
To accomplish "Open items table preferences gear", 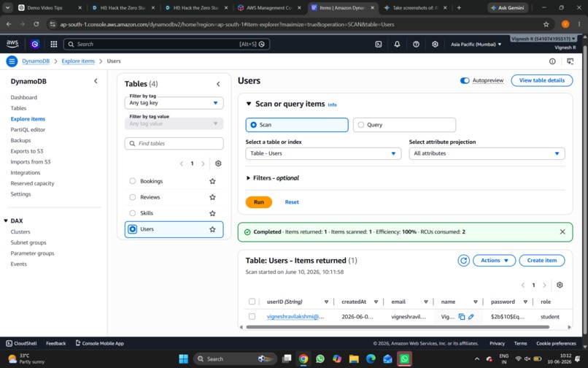I will [560, 285].
